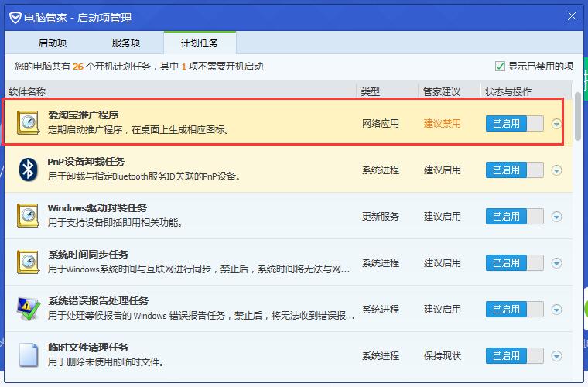Click the 软件名称 column header
Viewport: 588px width, 387px height.
tap(27, 91)
